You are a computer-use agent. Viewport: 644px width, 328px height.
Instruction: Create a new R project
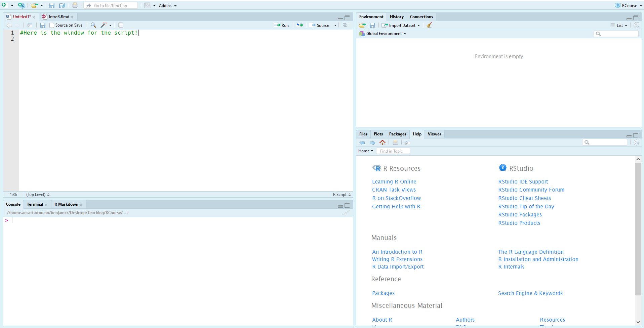21,5
